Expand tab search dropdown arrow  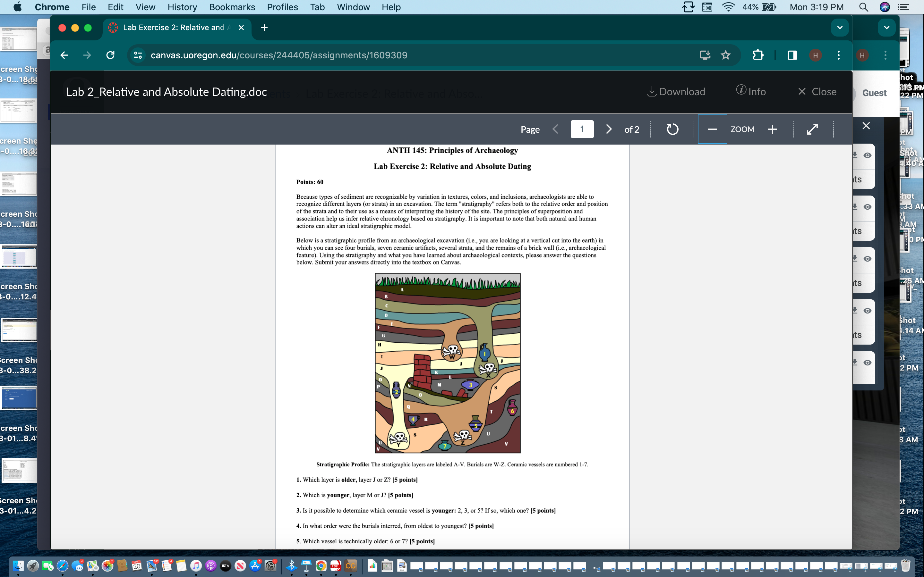tap(840, 28)
